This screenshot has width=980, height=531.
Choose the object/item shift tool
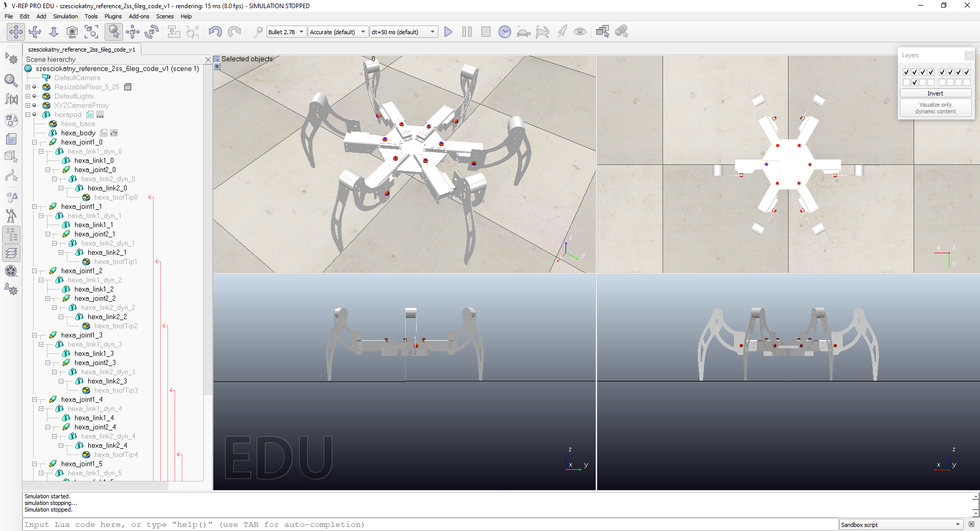pyautogui.click(x=133, y=32)
